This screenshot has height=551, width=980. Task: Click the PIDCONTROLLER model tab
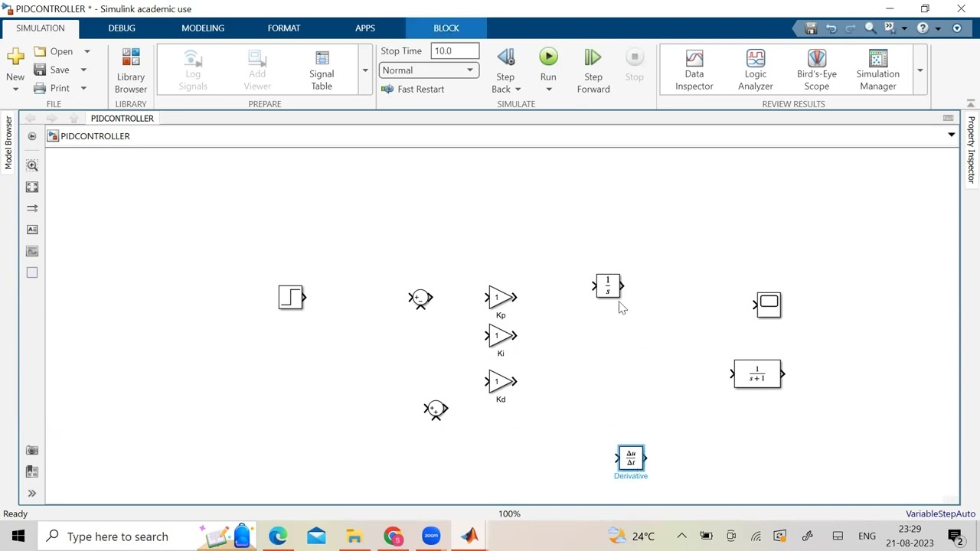point(122,118)
